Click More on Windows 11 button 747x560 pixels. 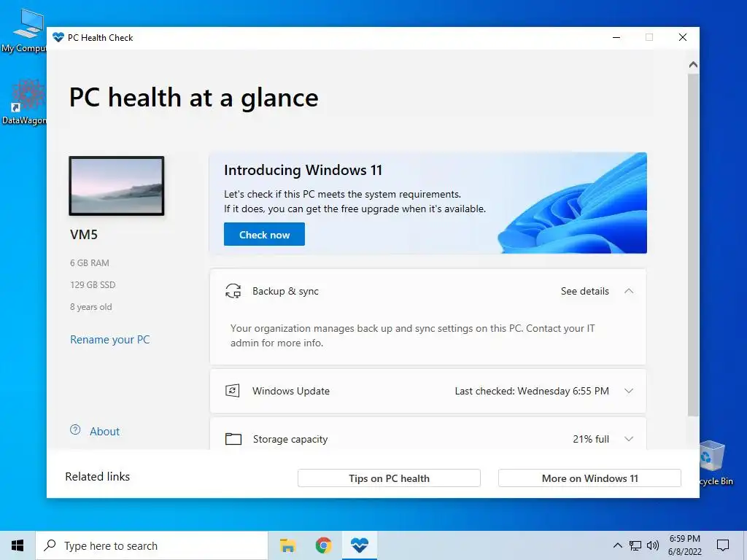pyautogui.click(x=589, y=478)
